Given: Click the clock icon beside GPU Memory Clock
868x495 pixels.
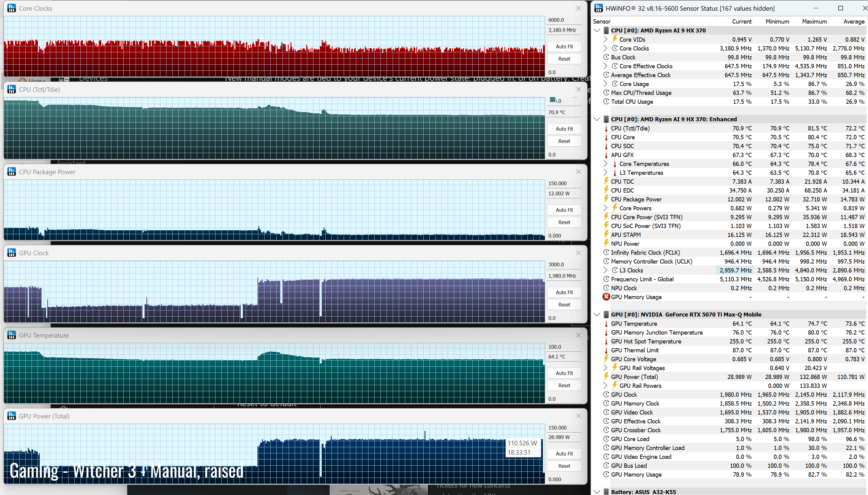Looking at the screenshot, I should tap(606, 403).
